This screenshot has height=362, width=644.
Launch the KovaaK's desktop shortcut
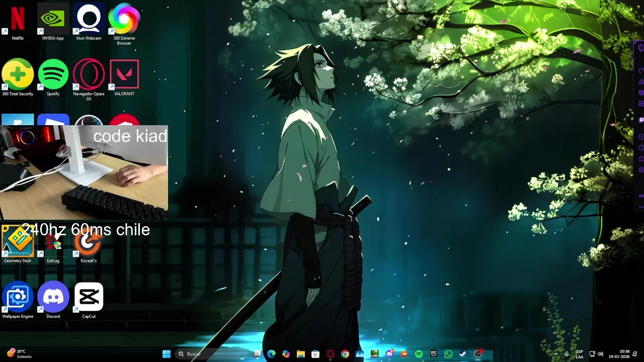coord(89,245)
